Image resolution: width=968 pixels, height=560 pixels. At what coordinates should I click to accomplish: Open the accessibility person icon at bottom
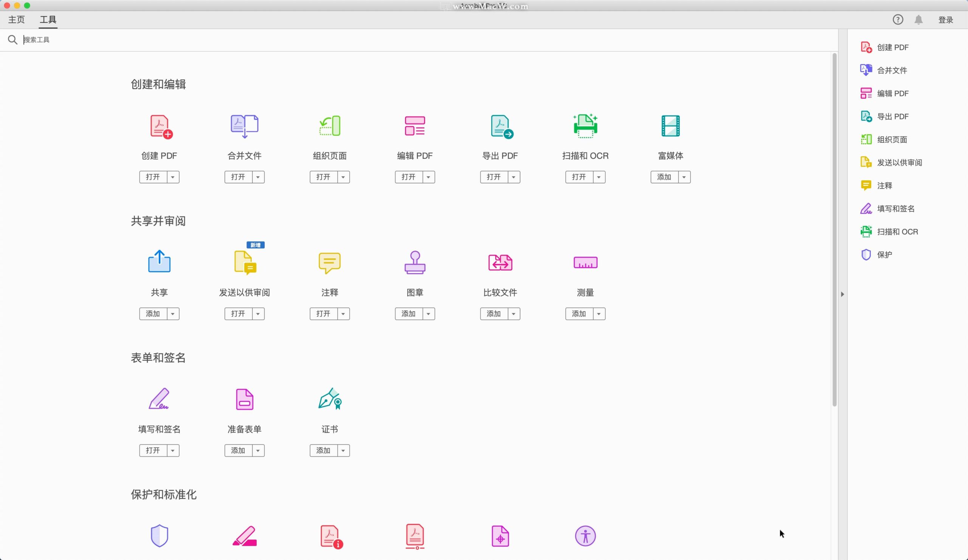tap(585, 536)
